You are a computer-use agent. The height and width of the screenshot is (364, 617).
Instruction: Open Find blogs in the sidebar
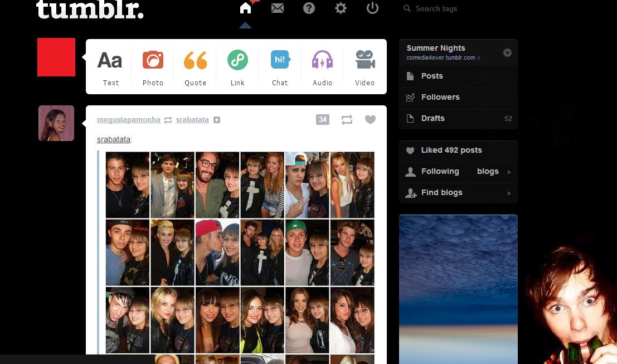point(458,193)
